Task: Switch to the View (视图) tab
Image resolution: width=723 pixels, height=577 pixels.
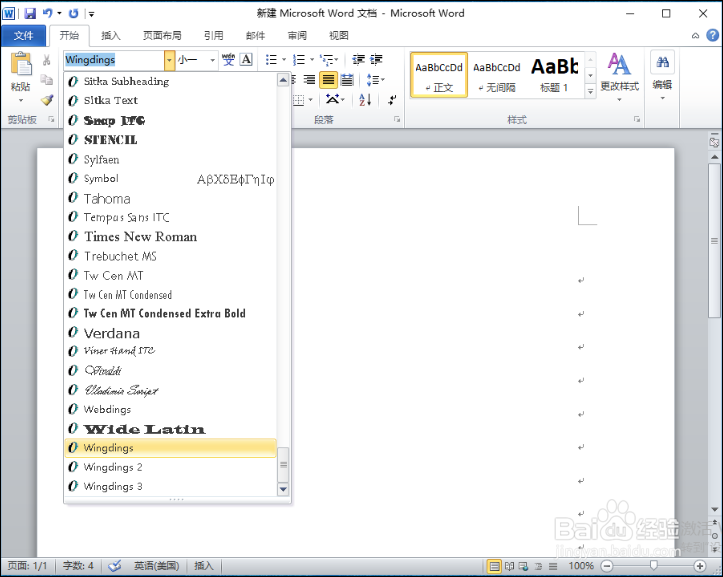Action: tap(338, 36)
